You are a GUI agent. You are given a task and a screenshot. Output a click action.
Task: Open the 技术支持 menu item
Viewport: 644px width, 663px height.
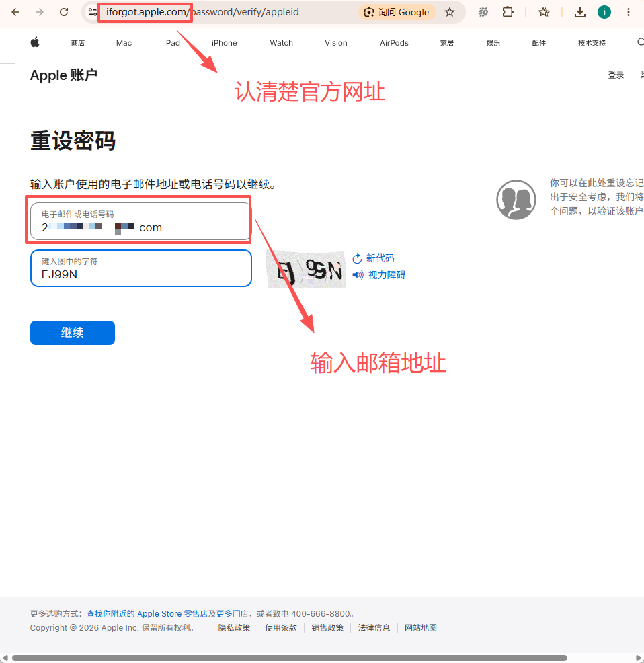point(592,43)
